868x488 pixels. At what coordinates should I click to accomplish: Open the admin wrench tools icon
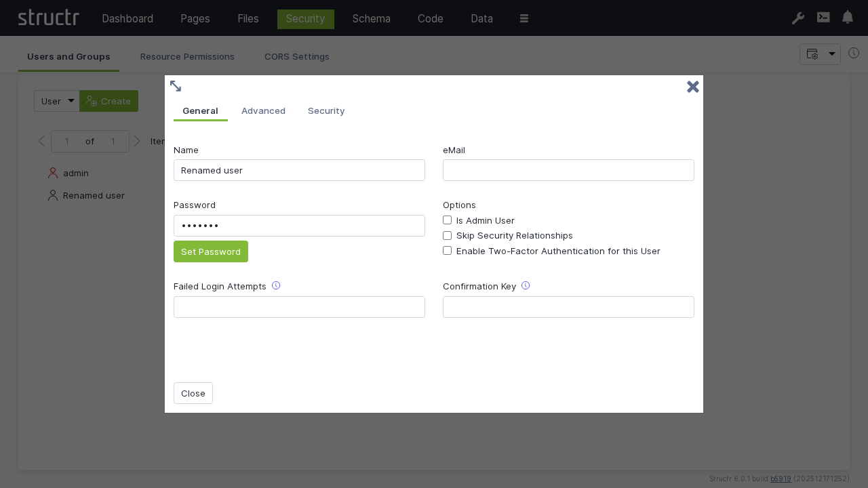[798, 18]
